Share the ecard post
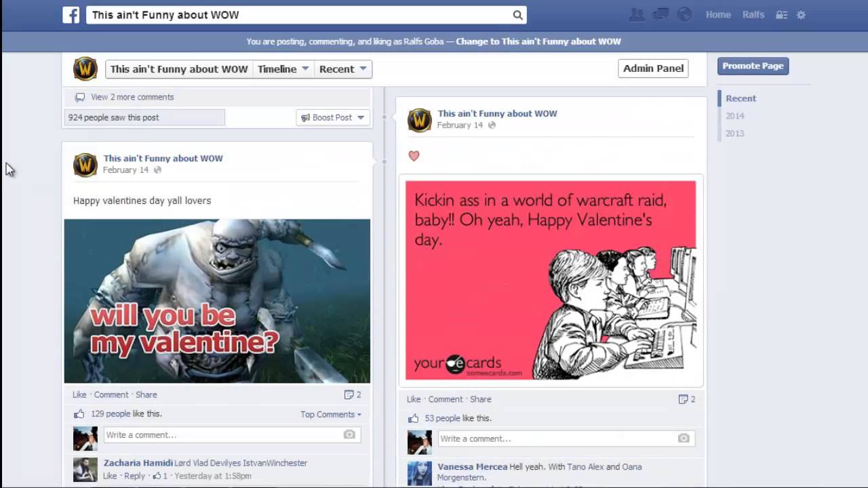Viewport: 868px width, 488px height. coord(480,399)
